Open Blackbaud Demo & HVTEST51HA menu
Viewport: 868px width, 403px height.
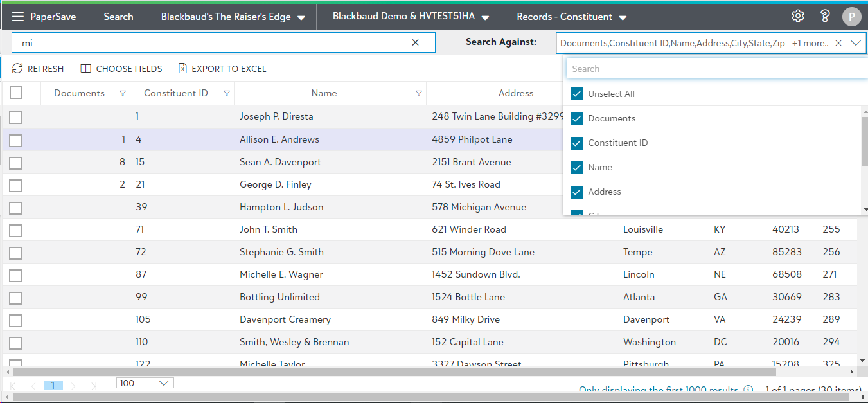tap(411, 17)
